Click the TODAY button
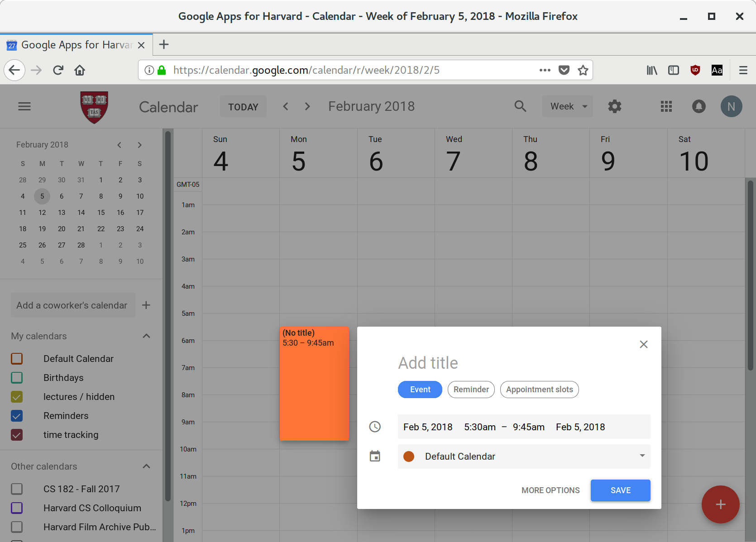 [x=243, y=107]
